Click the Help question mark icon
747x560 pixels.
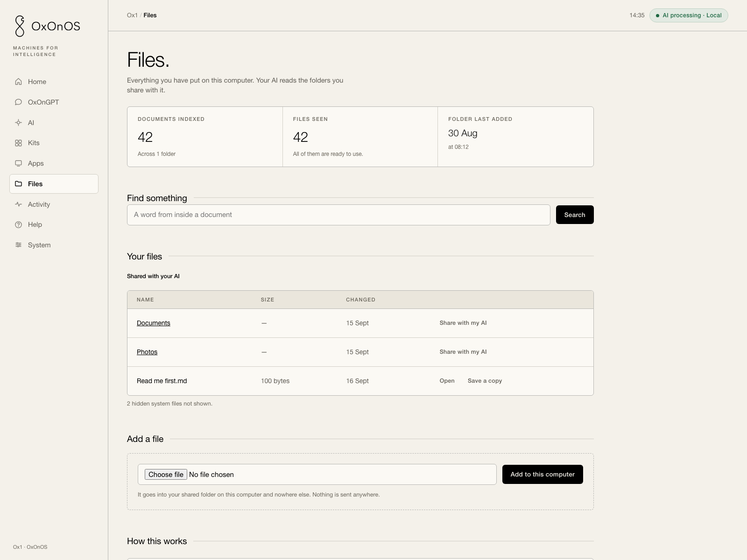pyautogui.click(x=18, y=224)
